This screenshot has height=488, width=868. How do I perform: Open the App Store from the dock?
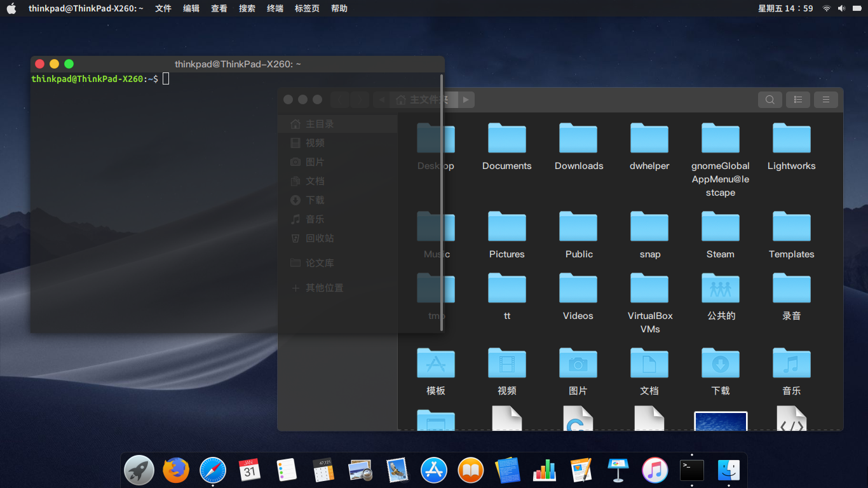[434, 470]
